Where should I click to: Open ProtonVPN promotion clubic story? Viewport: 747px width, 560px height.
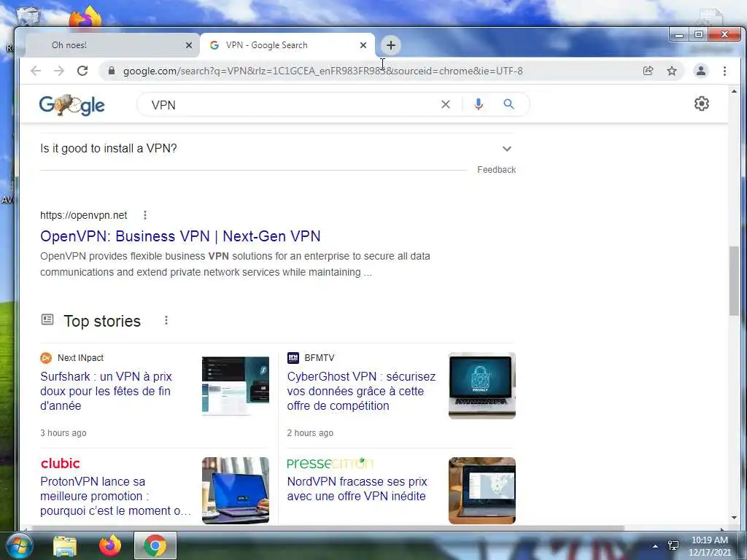point(115,496)
